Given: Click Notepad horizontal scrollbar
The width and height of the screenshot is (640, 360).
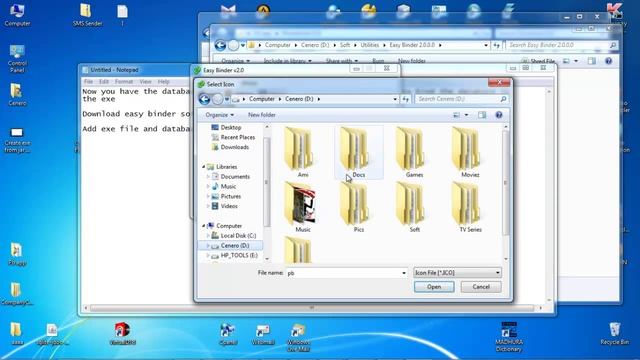Looking at the screenshot, I should [x=313, y=308].
